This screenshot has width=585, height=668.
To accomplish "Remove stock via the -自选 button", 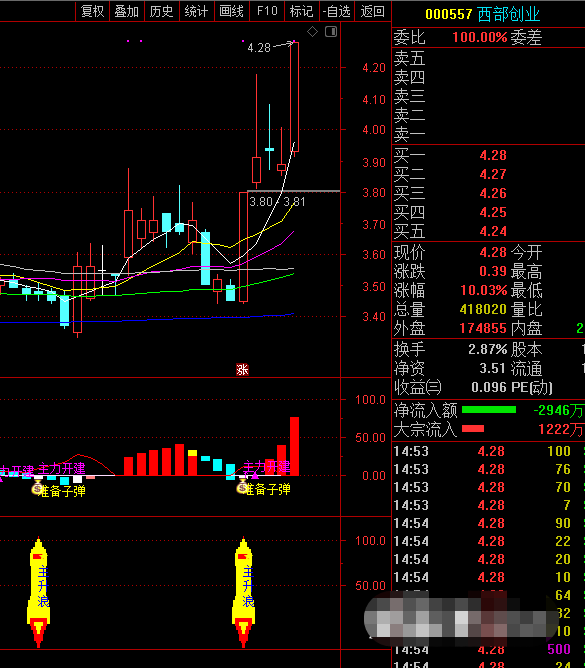I will tap(337, 11).
